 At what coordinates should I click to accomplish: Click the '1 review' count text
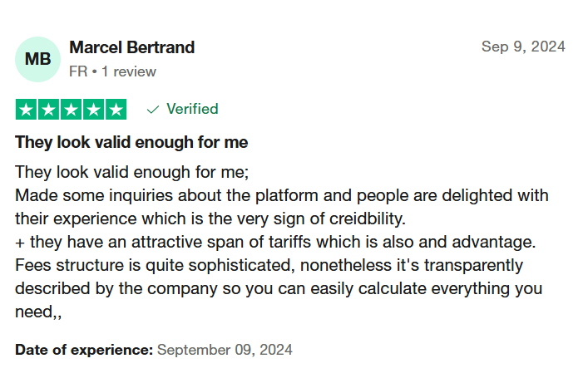129,71
